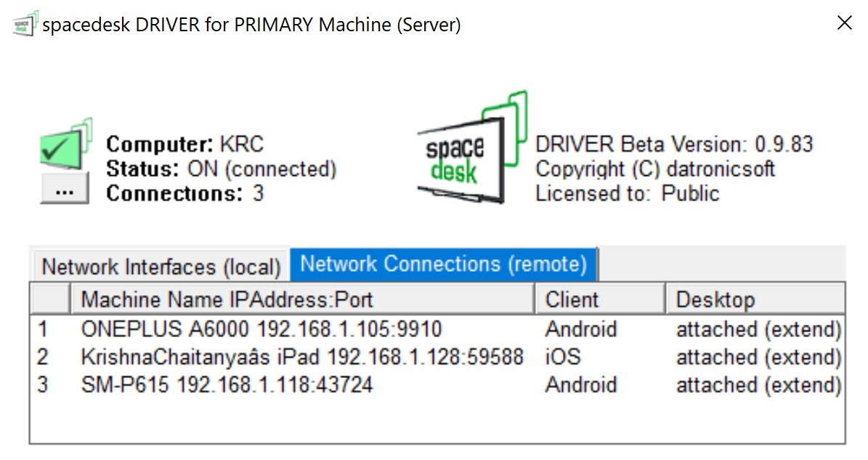Click Copyright (C) datronicsoft text

coord(655,169)
